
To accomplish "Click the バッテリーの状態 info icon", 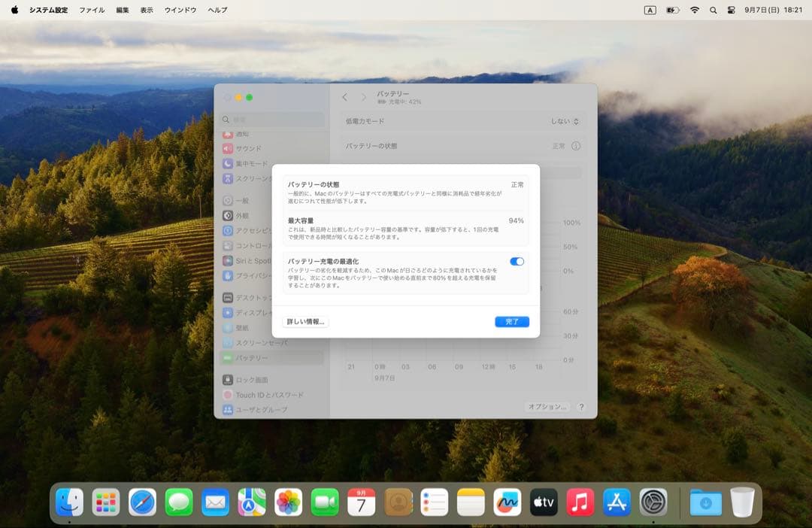I will pos(574,146).
